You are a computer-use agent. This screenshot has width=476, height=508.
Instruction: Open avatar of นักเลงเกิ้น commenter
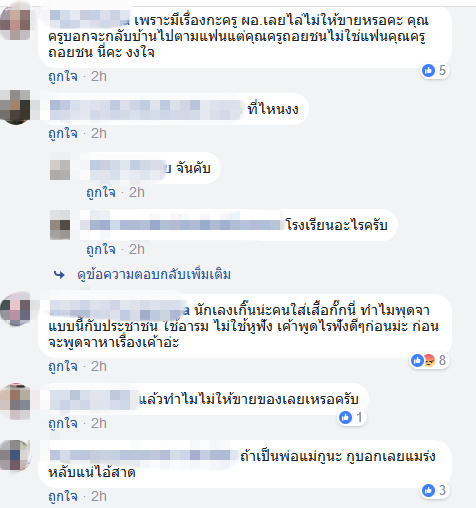click(15, 309)
